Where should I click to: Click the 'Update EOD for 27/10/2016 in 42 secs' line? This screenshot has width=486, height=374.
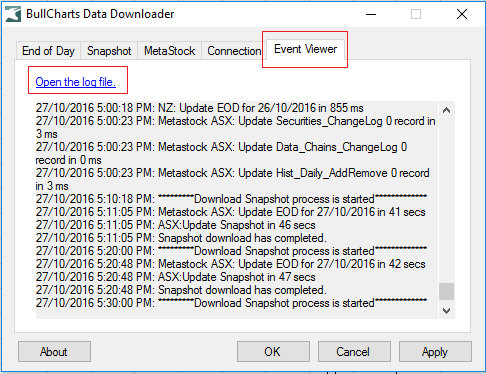tap(230, 264)
